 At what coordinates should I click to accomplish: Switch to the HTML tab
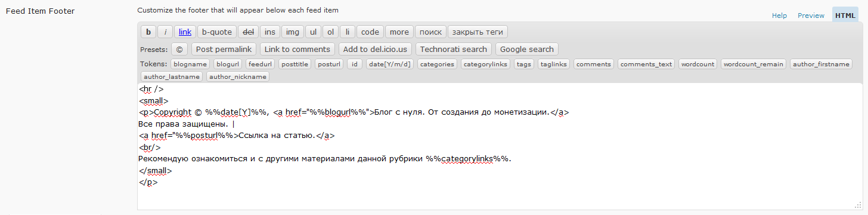(x=845, y=16)
